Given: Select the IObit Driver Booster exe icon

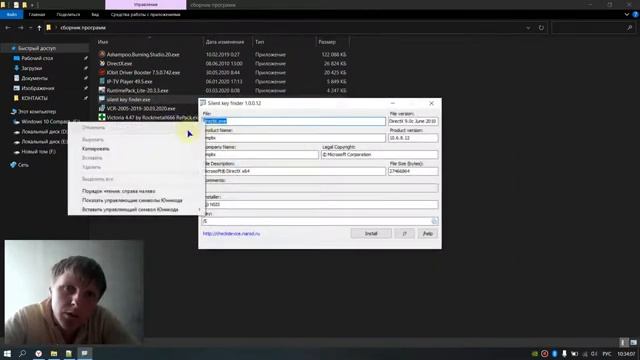Looking at the screenshot, I should click(x=102, y=72).
